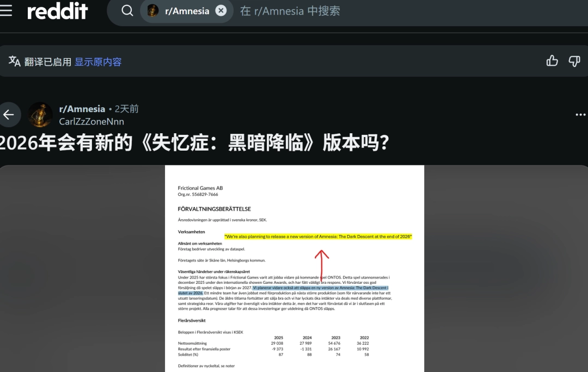Screen dimensions: 588x372
Task: Click 显示原内容 to show original content
Action: 98,62
